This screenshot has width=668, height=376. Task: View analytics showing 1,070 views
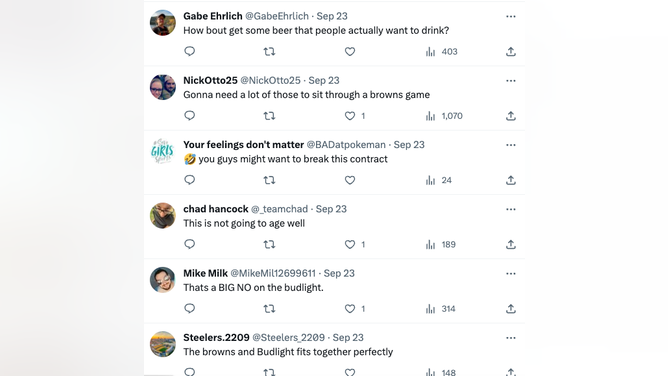443,116
